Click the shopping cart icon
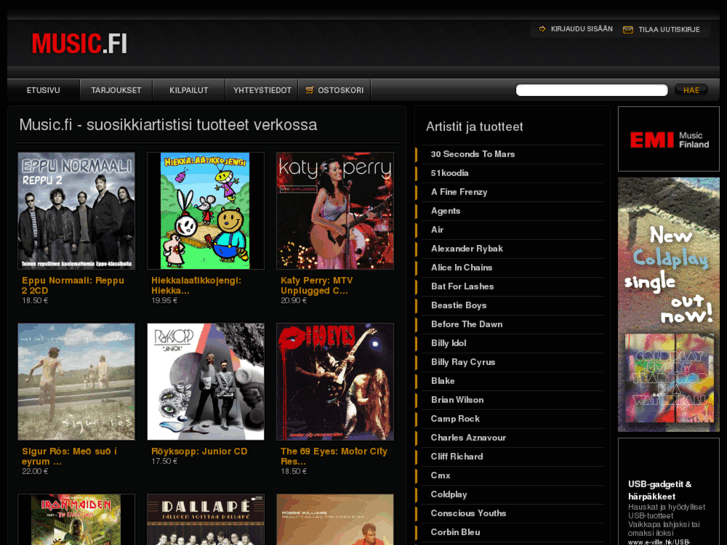The width and height of the screenshot is (727, 545). coord(310,90)
